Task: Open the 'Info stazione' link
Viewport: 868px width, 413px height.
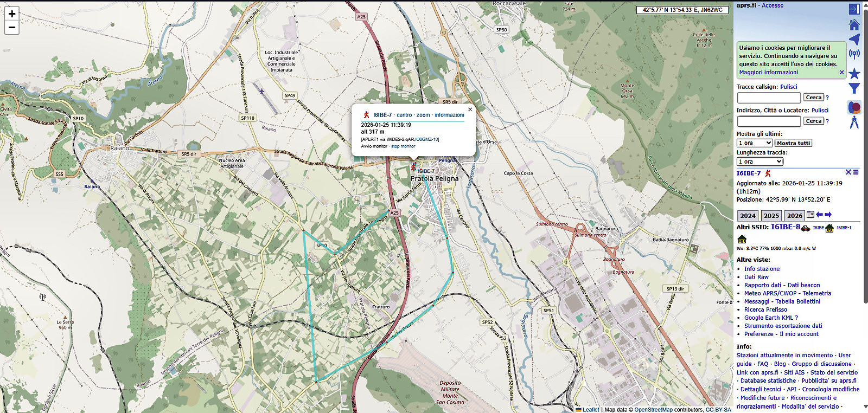Action: coord(762,269)
